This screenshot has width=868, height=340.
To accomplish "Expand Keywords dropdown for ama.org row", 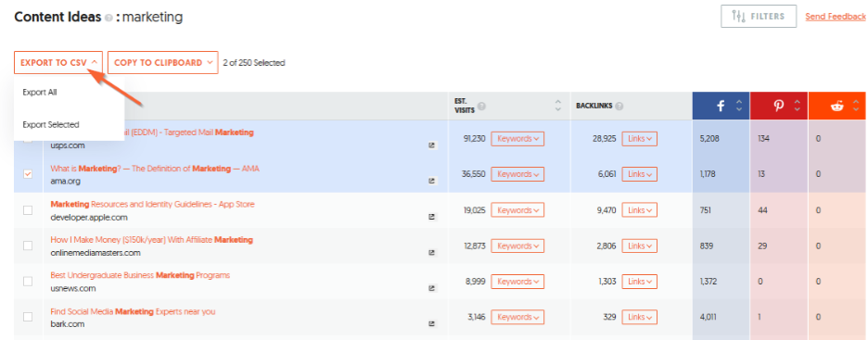I will tap(517, 174).
